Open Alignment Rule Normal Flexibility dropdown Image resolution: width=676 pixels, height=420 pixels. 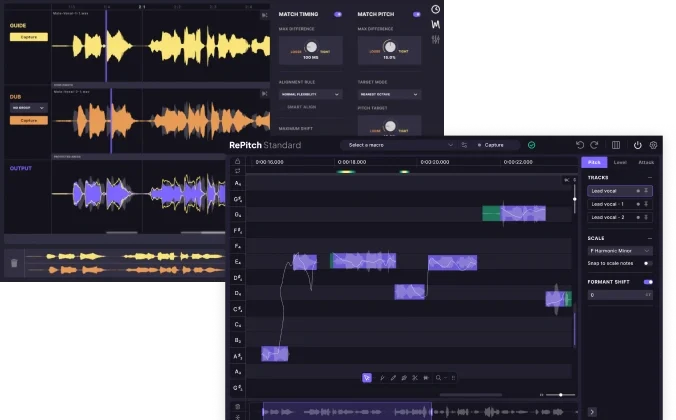click(x=310, y=94)
